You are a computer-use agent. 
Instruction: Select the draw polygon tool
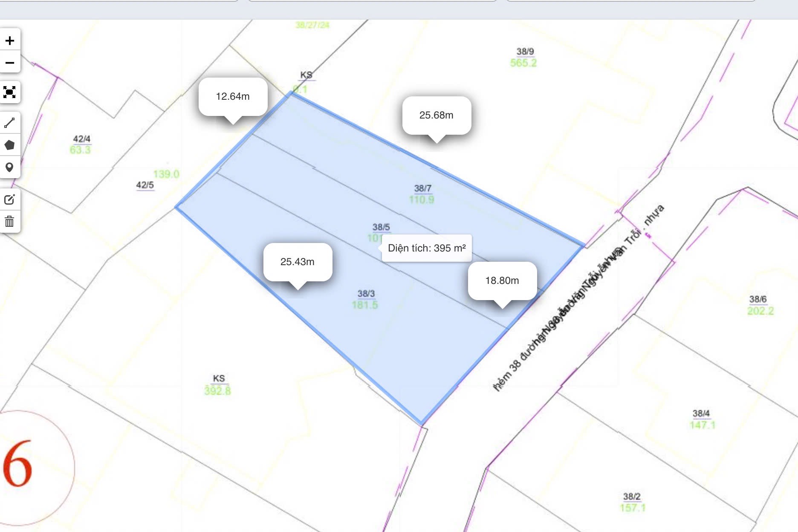[x=10, y=145]
